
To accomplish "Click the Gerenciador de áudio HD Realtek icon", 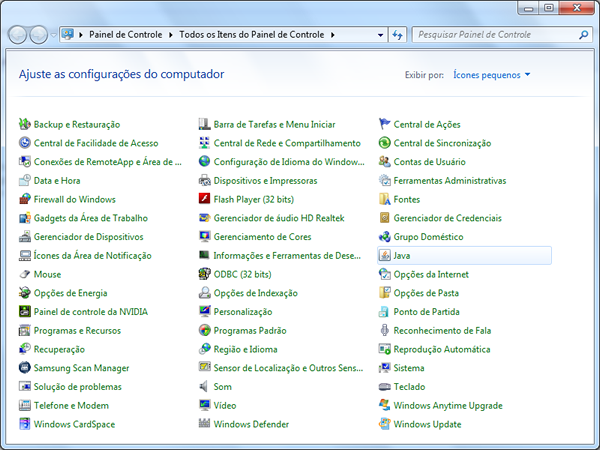I will [x=205, y=218].
